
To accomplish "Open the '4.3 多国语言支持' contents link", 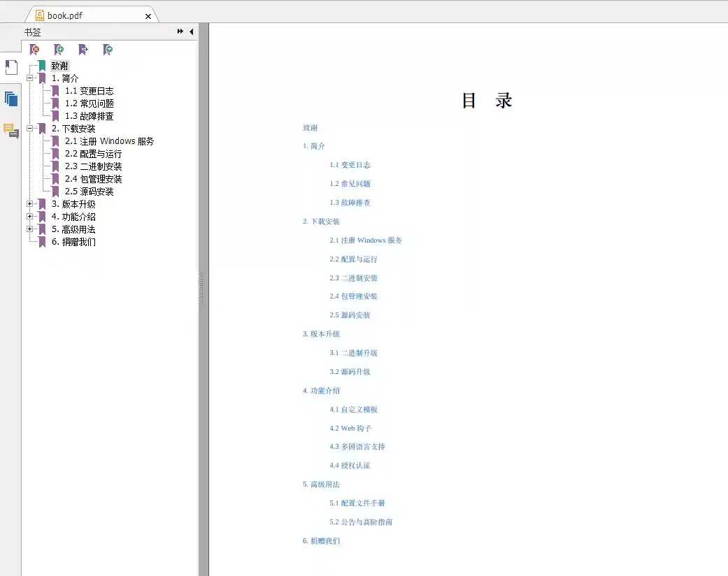I will pyautogui.click(x=357, y=447).
